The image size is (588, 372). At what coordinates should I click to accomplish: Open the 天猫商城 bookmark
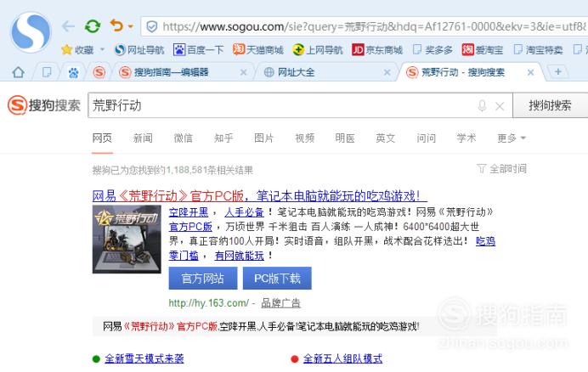tap(258, 49)
